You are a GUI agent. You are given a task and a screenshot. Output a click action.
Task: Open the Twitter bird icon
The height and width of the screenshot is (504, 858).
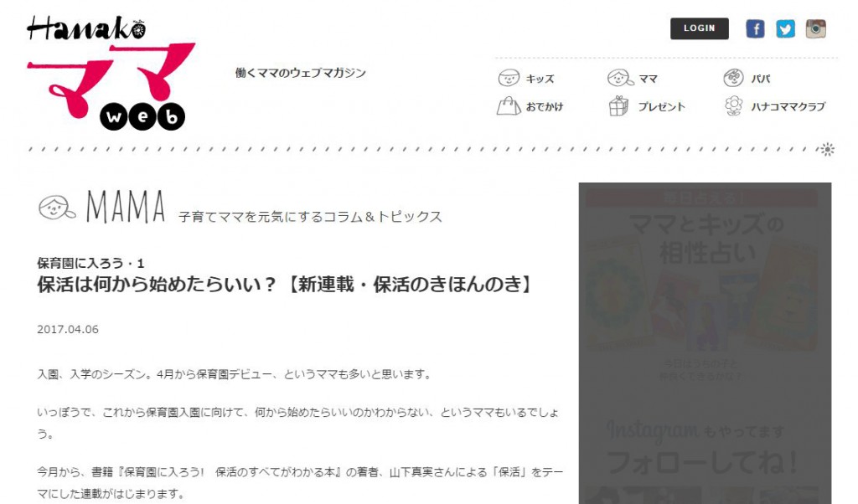[785, 28]
